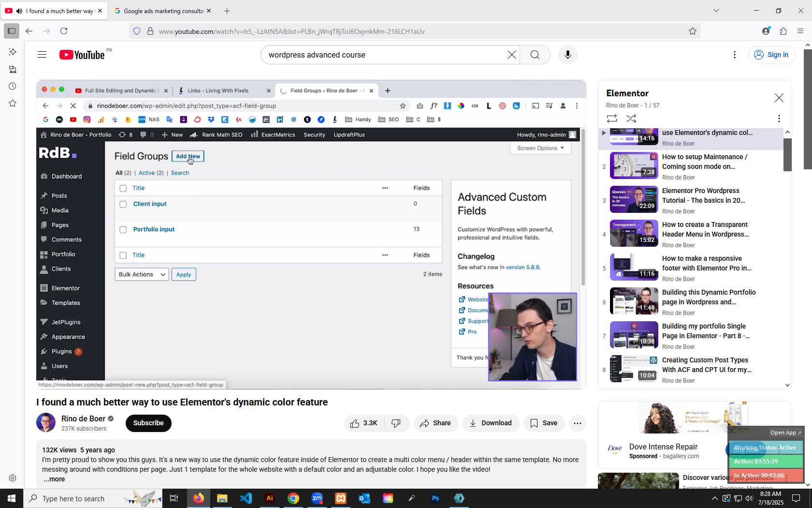Image resolution: width=812 pixels, height=508 pixels.
Task: Open Photoshop from taskbar
Action: pyautogui.click(x=435, y=498)
